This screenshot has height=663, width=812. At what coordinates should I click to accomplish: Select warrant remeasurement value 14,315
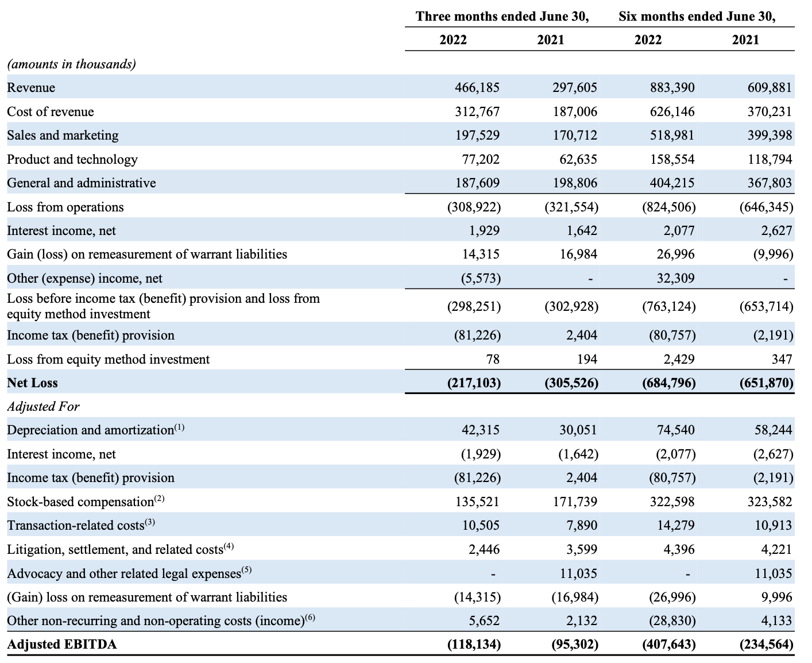[481, 254]
